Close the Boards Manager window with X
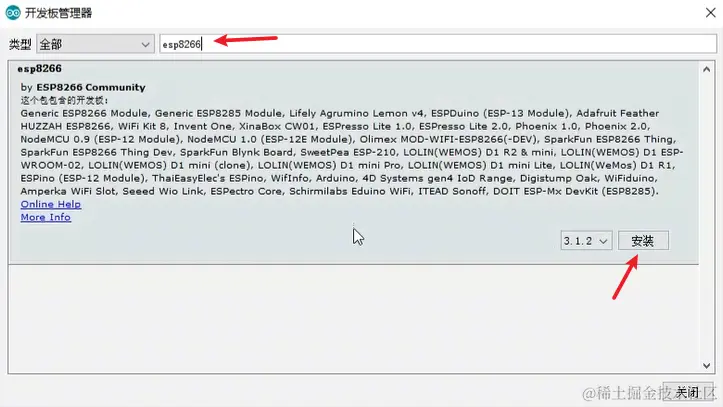723x407 pixels. [x=711, y=13]
